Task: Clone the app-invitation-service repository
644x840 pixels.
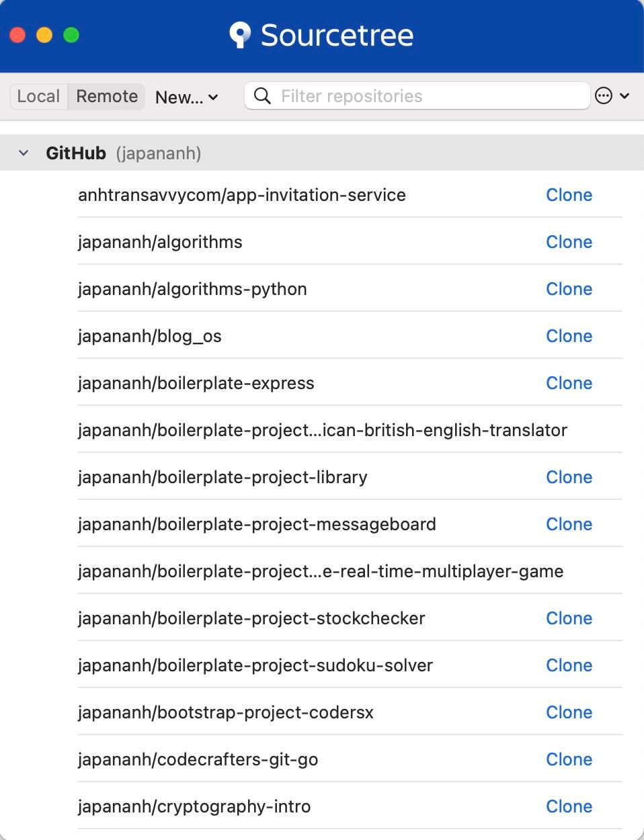Action: click(x=569, y=195)
